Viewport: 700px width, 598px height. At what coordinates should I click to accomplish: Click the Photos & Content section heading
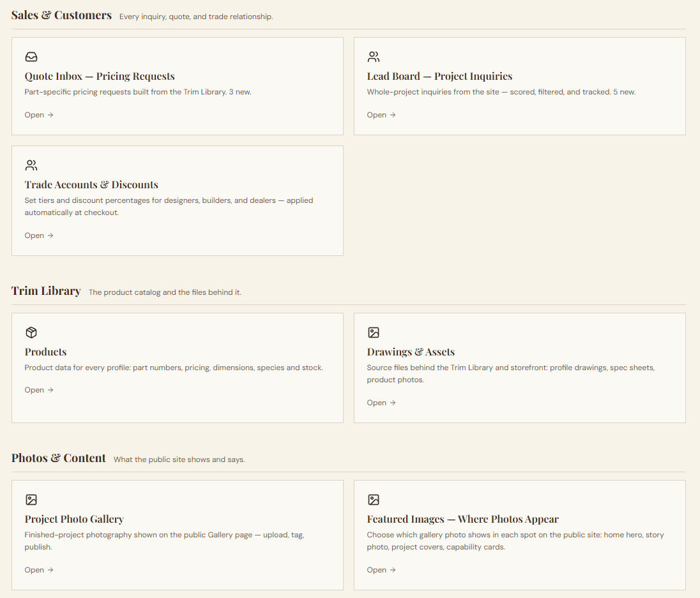point(59,458)
